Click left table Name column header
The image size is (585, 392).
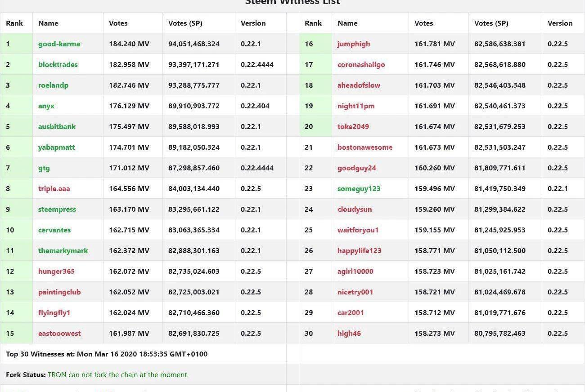[x=48, y=23]
